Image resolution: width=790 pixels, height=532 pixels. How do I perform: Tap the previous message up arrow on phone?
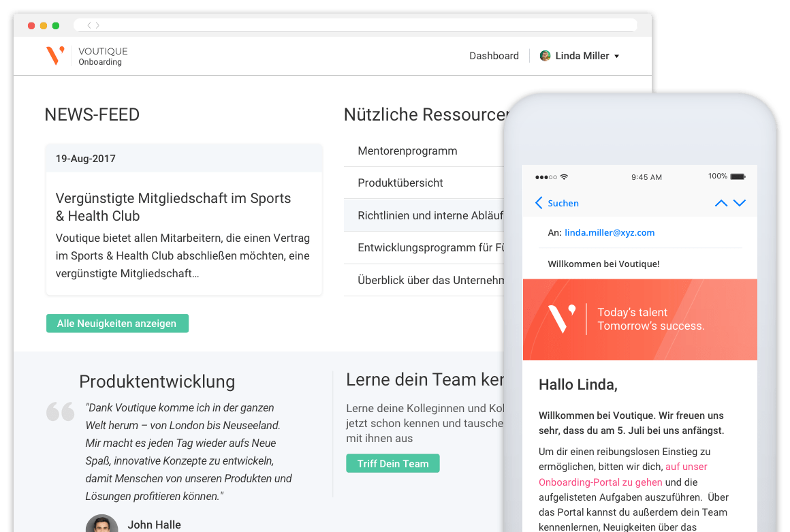click(721, 203)
